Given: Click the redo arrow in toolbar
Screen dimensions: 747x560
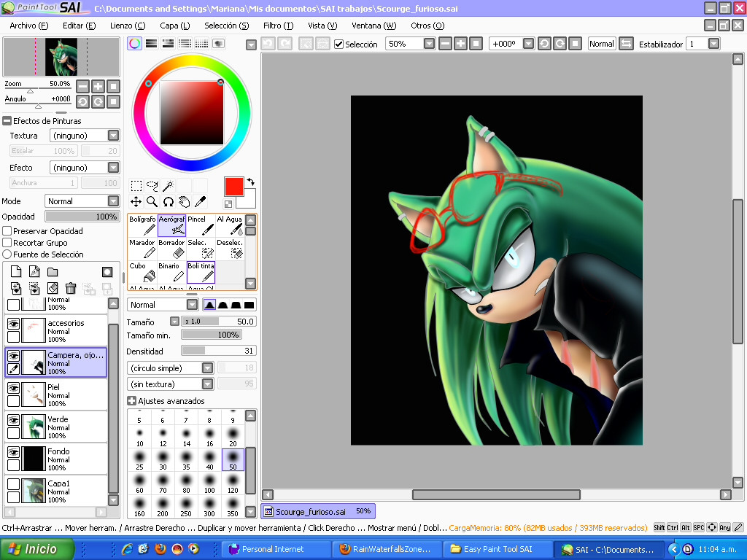Looking at the screenshot, I should point(285,44).
